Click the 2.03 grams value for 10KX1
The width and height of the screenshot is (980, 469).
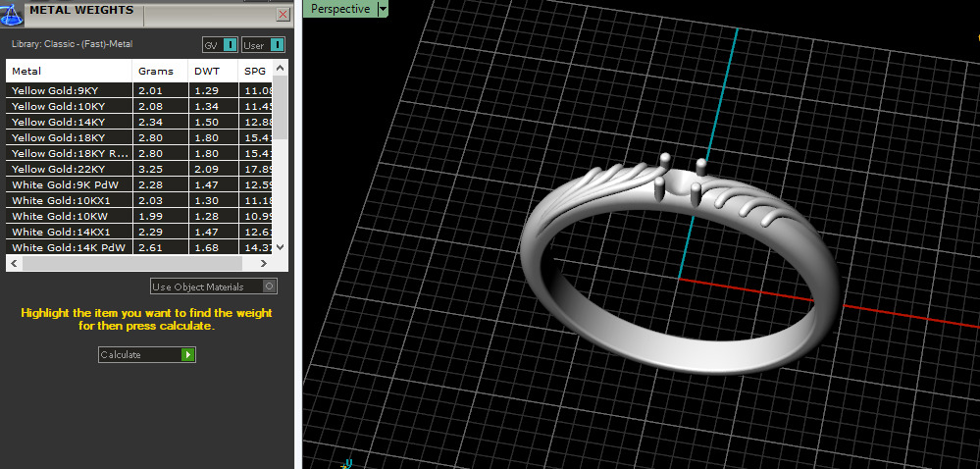pos(150,201)
